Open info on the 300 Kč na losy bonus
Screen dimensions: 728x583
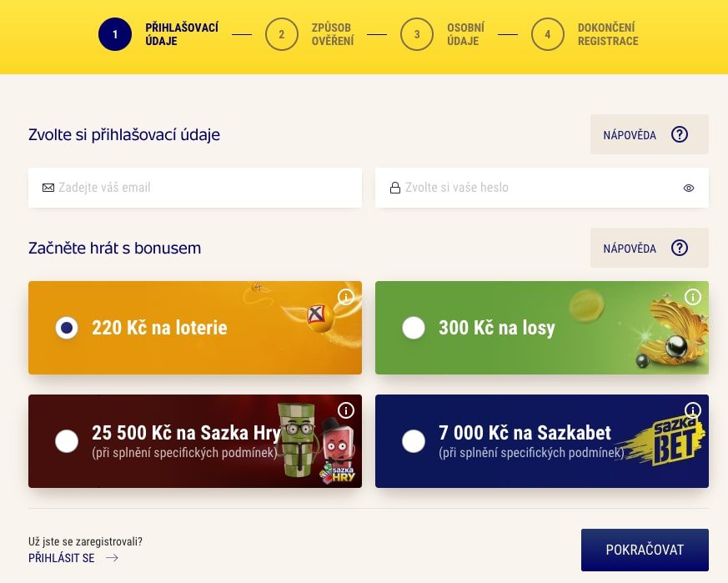click(x=695, y=297)
